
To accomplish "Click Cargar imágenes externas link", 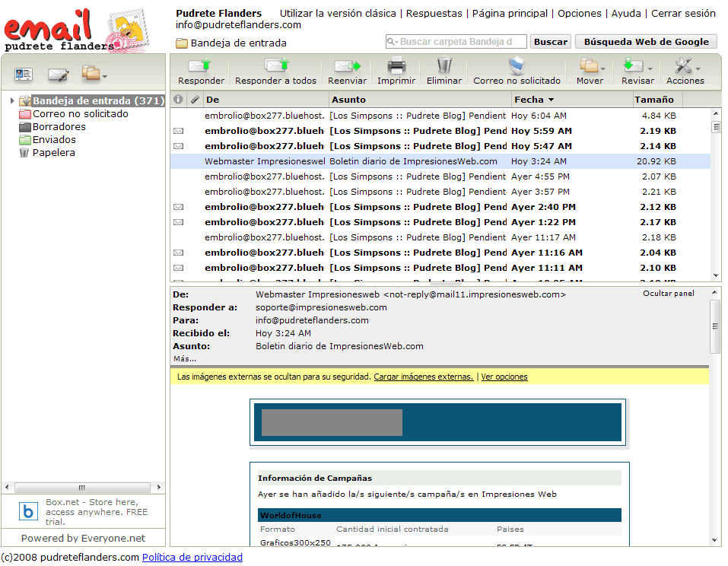I will pos(424,377).
